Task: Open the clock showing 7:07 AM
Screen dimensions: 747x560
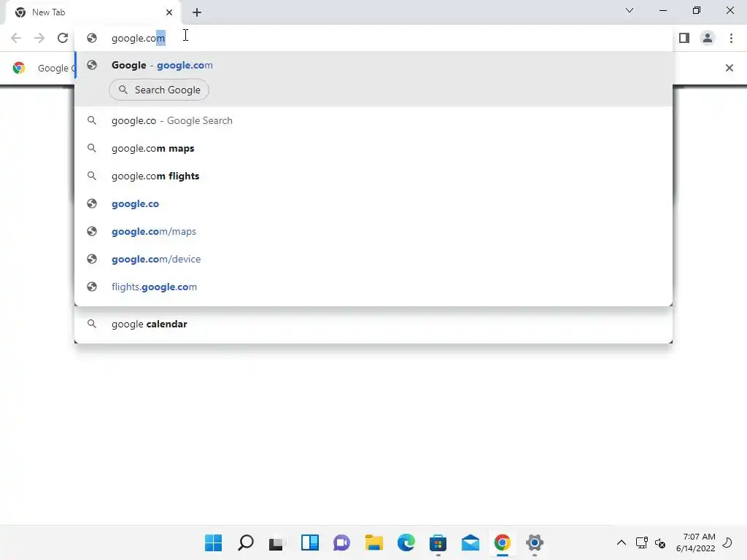Action: pos(695,542)
